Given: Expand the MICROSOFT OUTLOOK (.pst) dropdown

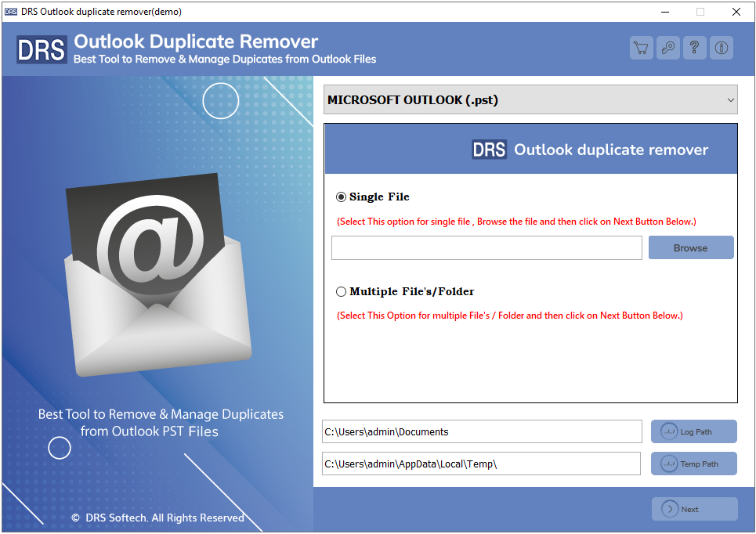Looking at the screenshot, I should (530, 99).
